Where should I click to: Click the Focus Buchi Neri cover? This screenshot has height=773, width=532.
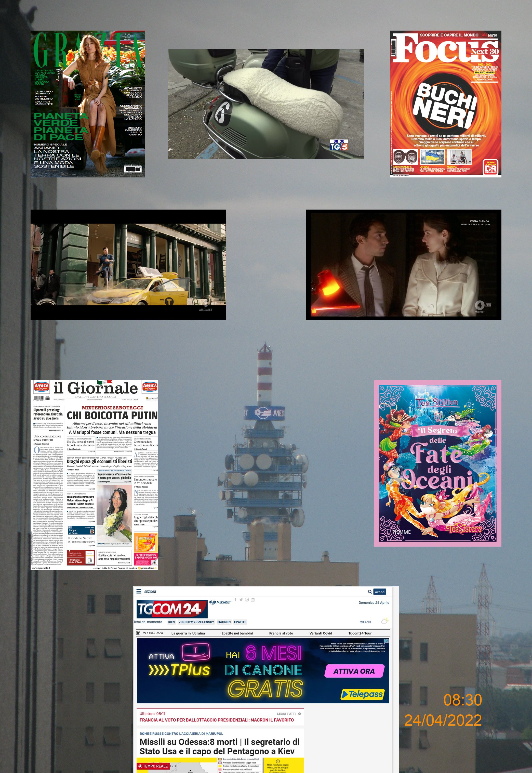coord(445,104)
